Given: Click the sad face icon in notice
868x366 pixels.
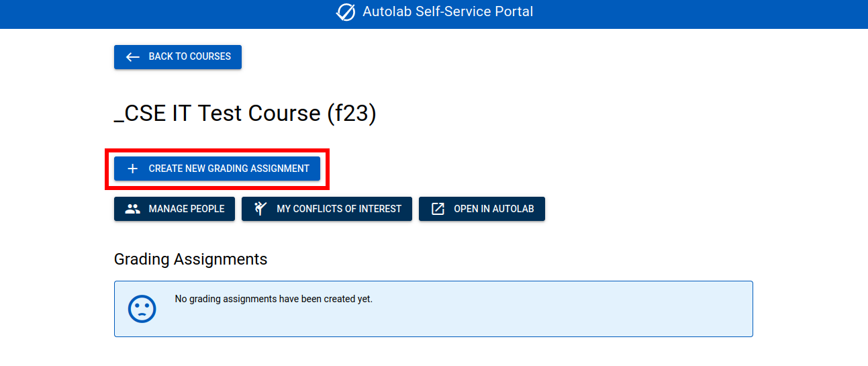Looking at the screenshot, I should coord(142,309).
